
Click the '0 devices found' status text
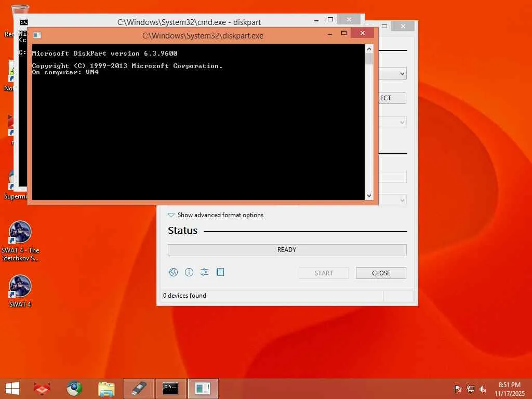(184, 296)
